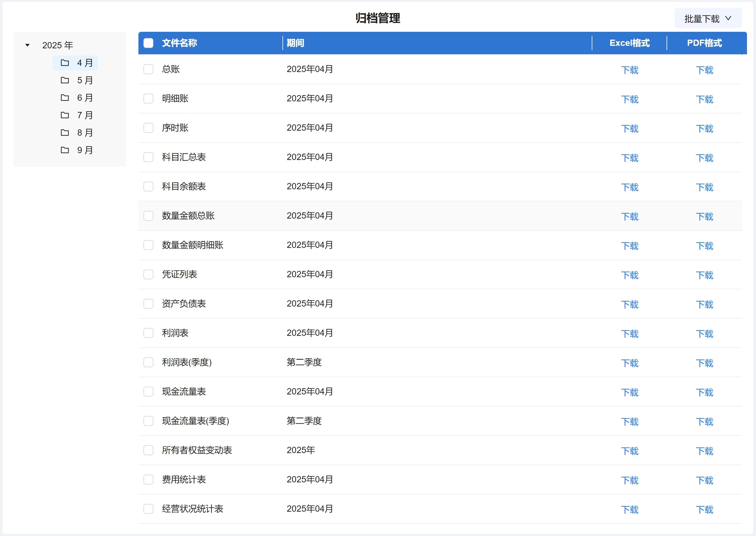Download 现金流量表 Excel file
756x536 pixels.
pos(630,393)
